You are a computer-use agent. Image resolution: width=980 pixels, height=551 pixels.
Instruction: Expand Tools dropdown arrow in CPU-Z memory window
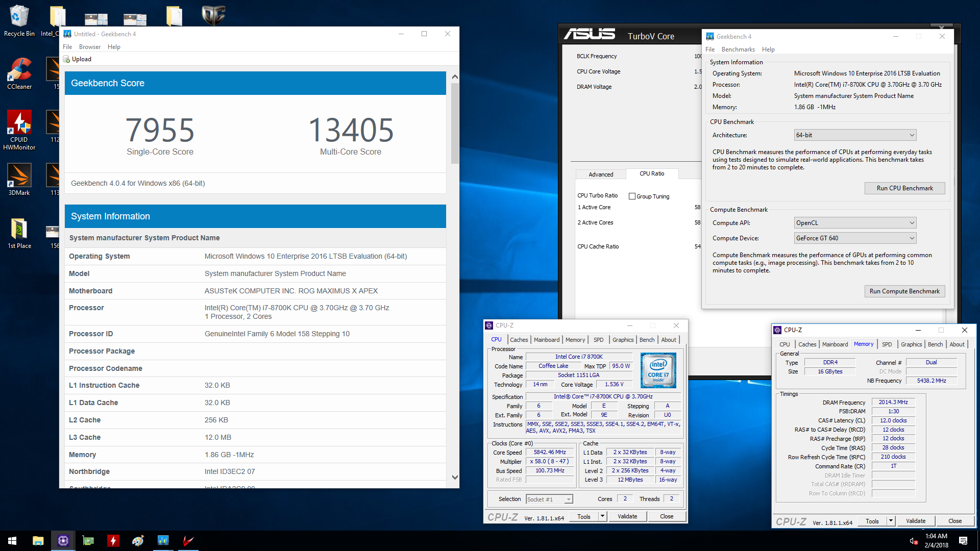(891, 521)
